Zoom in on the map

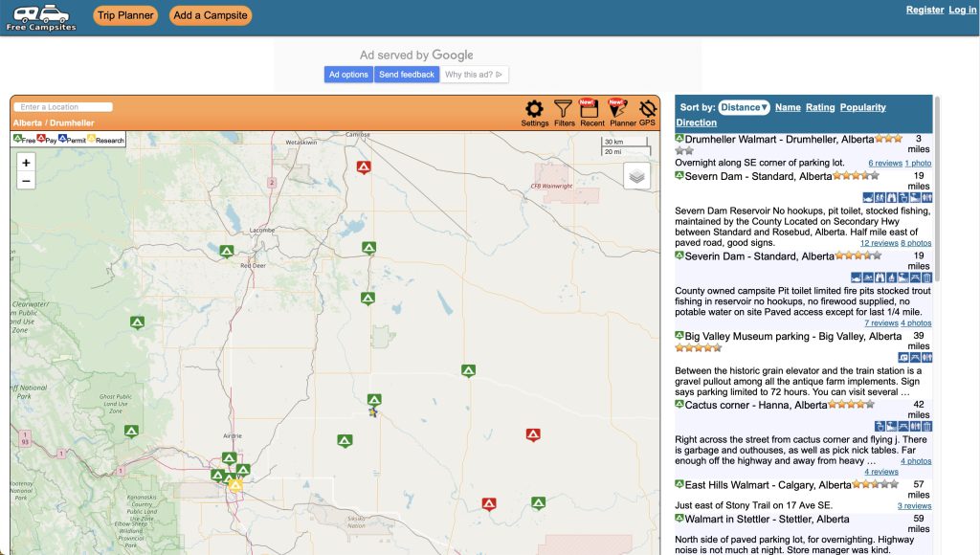point(26,163)
